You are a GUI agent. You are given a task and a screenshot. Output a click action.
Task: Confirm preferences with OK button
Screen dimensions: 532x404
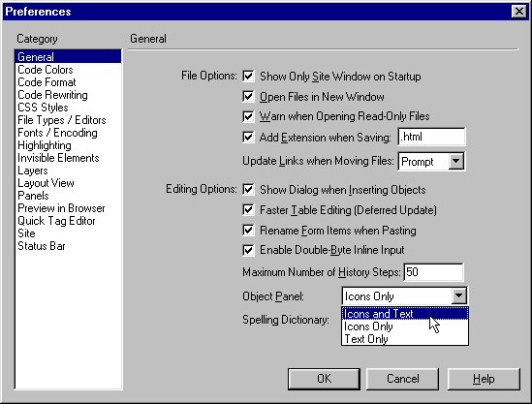tap(324, 379)
